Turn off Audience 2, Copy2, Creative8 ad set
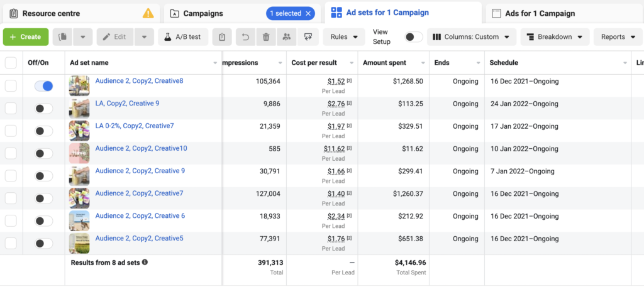 pos(43,86)
